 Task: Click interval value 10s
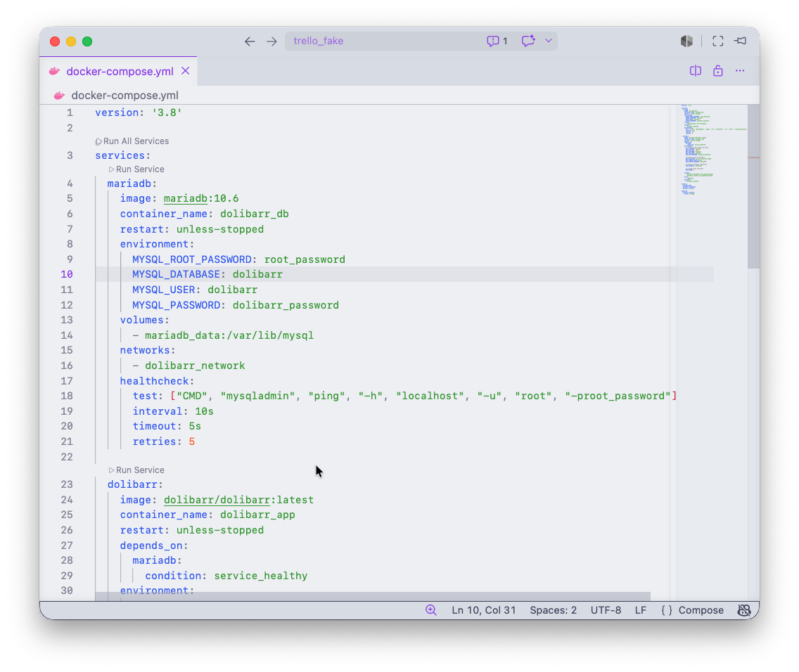[x=205, y=411]
